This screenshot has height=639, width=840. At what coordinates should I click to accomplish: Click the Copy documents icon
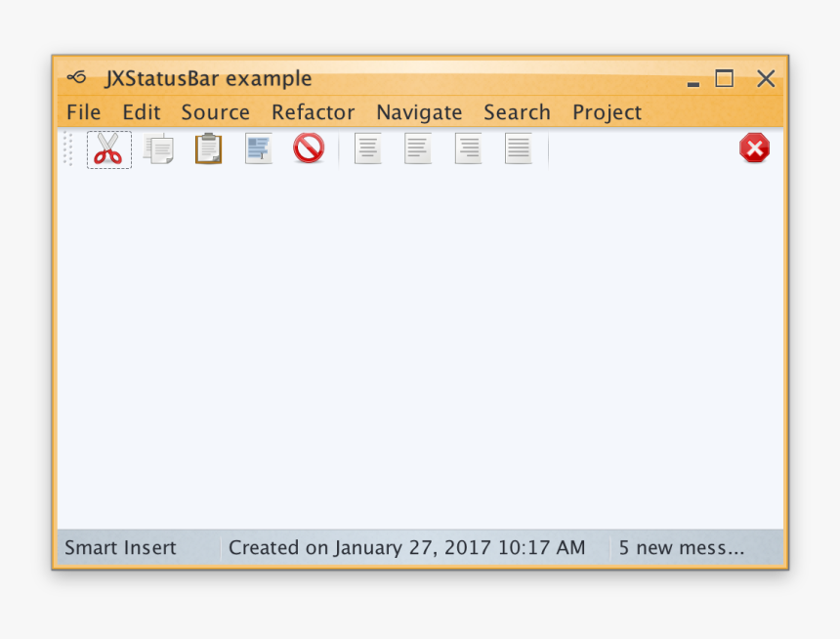click(158, 149)
